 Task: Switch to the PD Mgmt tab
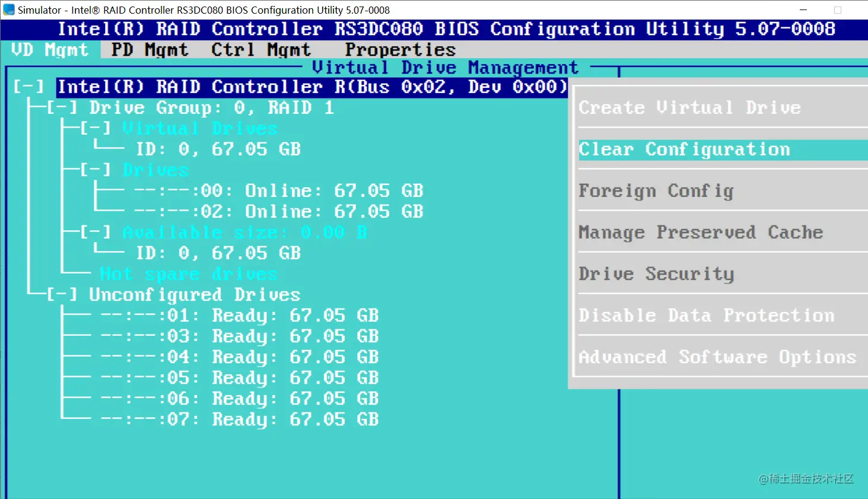[150, 50]
